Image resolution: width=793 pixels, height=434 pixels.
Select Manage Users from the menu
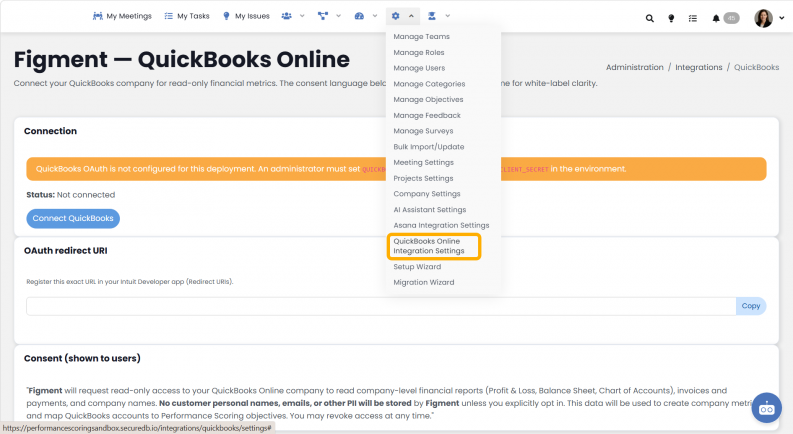[x=419, y=68]
